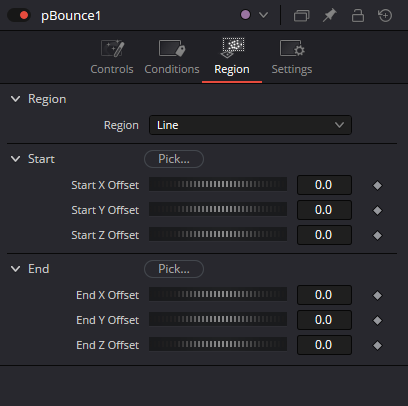The image size is (408, 406).
Task: Adjust the Start Z Offset slider
Action: click(218, 234)
